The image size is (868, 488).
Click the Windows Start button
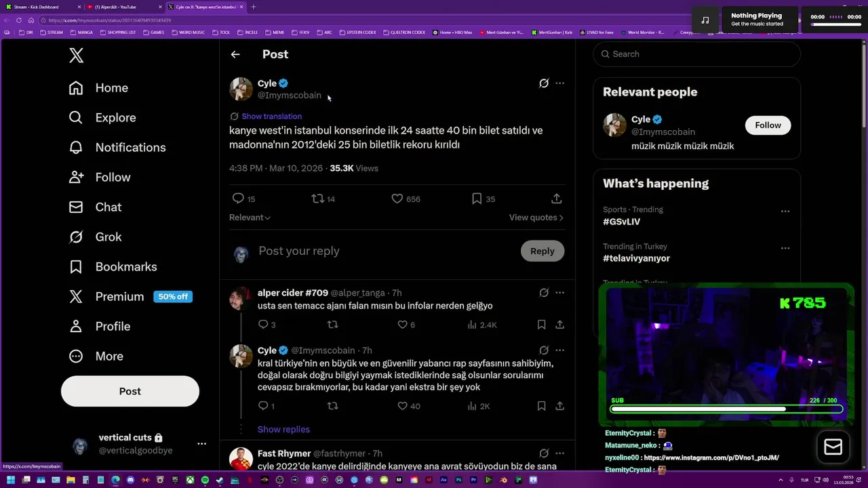point(11,480)
